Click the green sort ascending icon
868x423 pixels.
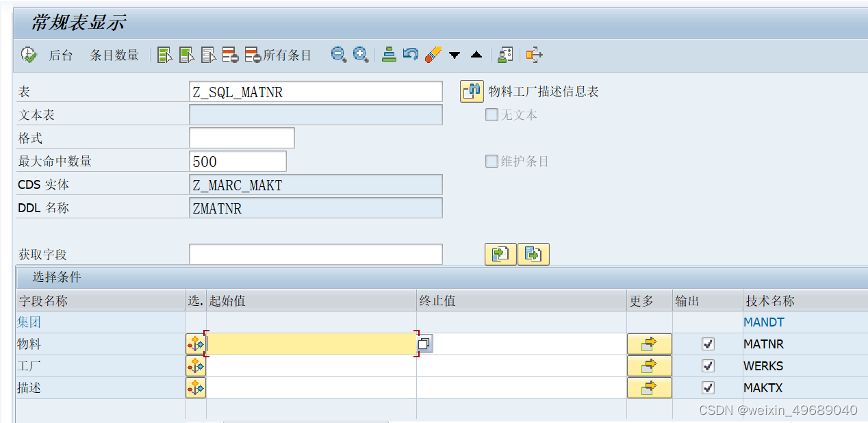pos(389,55)
